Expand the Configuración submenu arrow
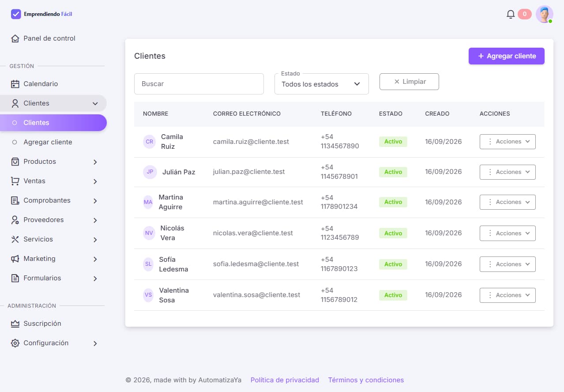Image resolution: width=564 pixels, height=392 pixels. 95,343
